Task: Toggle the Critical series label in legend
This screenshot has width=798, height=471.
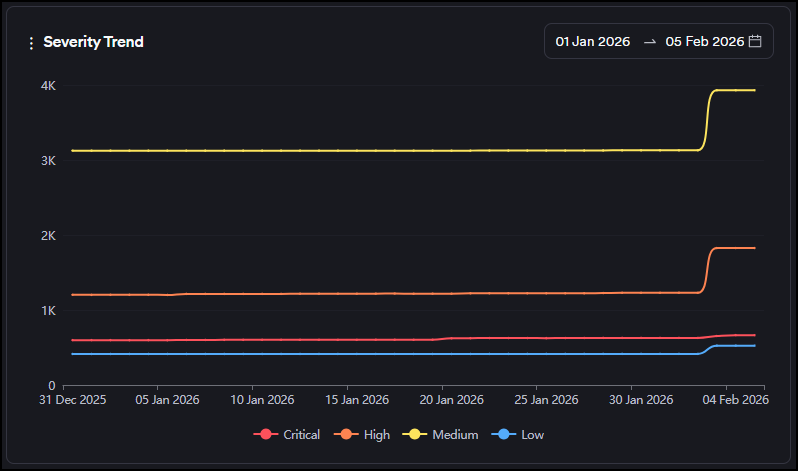Action: (x=301, y=435)
